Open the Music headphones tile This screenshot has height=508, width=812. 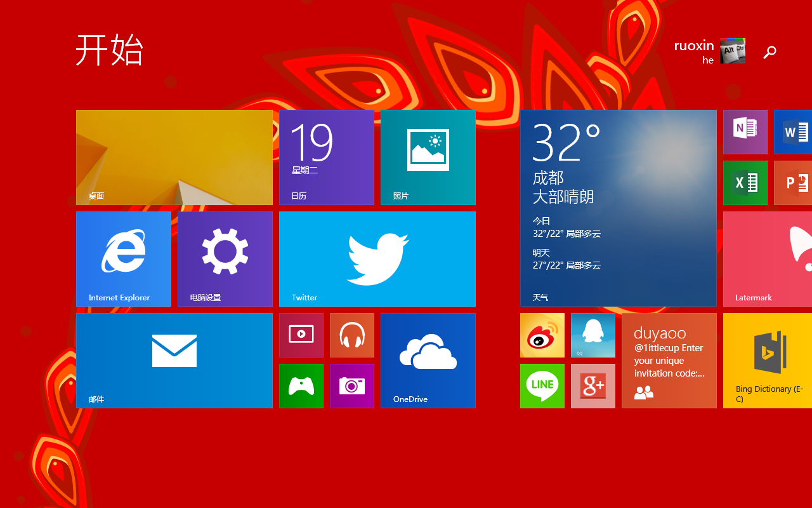pos(352,335)
